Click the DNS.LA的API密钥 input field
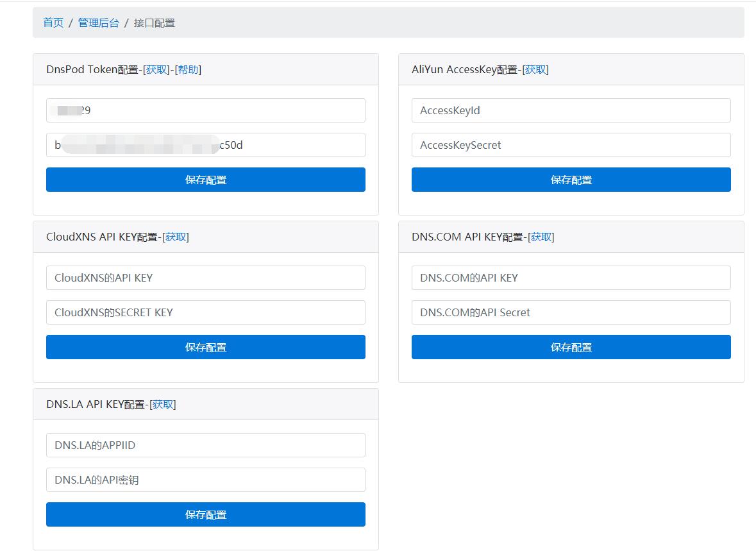756x551 pixels. [205, 479]
